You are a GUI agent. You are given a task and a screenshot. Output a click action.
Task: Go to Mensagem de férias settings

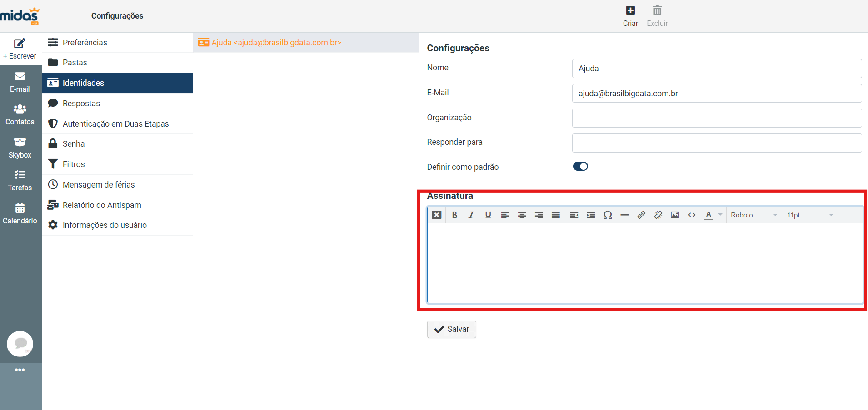(x=99, y=185)
